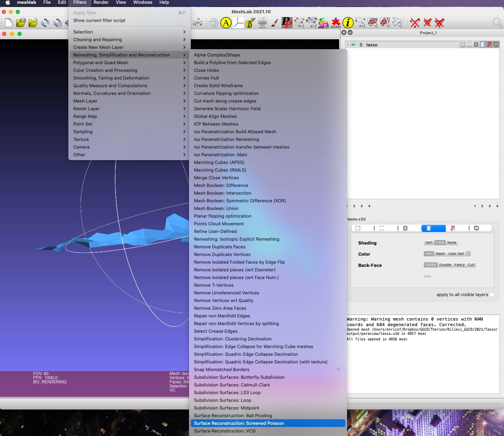This screenshot has width=504, height=436.
Task: Select the rainbow bunny Quality Mapper tool
Action: [x=323, y=23]
